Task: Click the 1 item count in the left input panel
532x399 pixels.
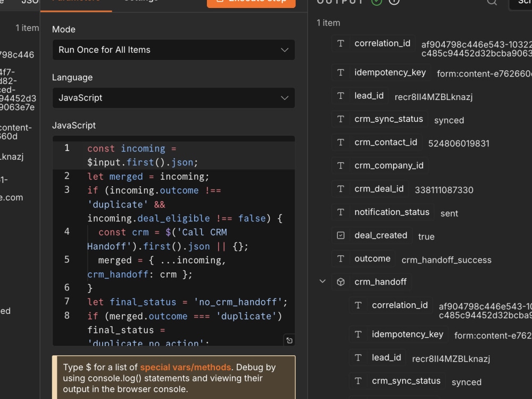Action: pos(27,28)
